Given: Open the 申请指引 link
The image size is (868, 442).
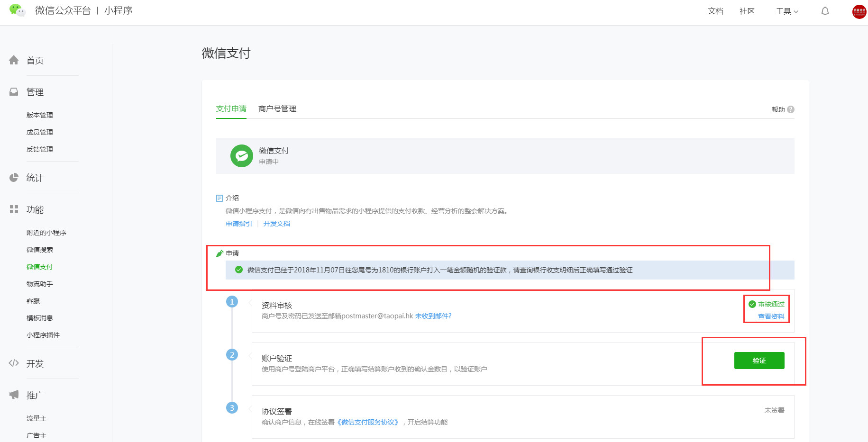Looking at the screenshot, I should pyautogui.click(x=238, y=224).
